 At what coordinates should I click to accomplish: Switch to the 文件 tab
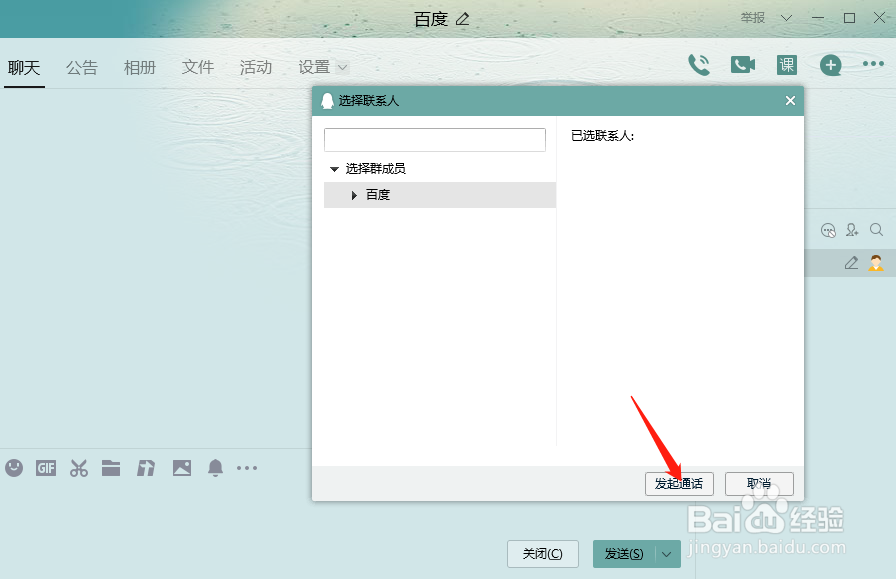198,67
